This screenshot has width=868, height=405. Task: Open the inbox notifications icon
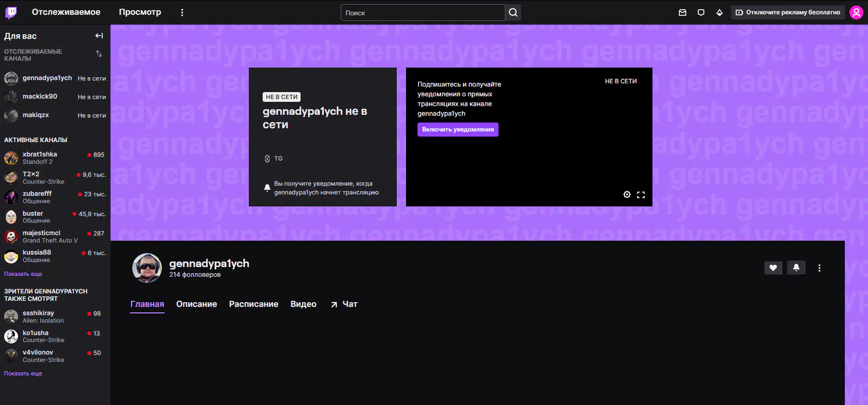(x=683, y=12)
